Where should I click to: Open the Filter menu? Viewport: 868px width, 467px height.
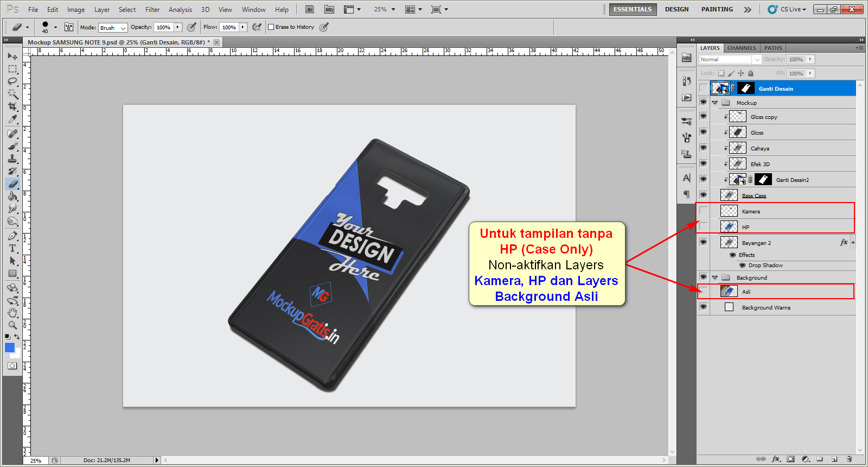coord(152,10)
